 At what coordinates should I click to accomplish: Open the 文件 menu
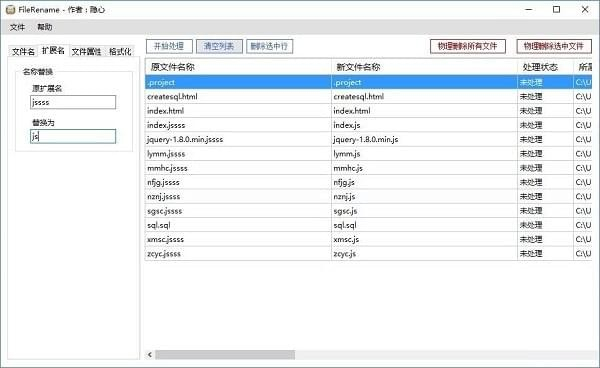(17, 27)
